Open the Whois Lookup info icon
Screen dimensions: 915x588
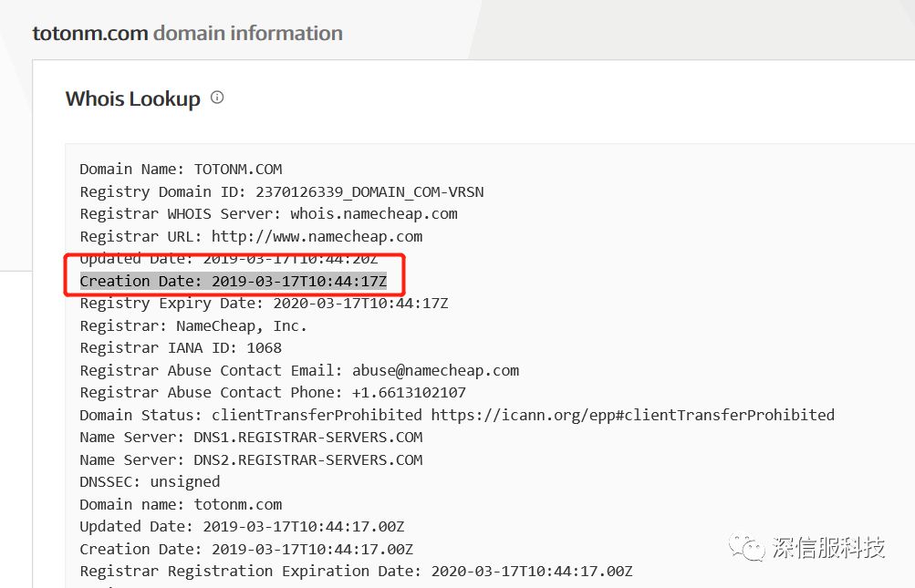click(x=217, y=98)
